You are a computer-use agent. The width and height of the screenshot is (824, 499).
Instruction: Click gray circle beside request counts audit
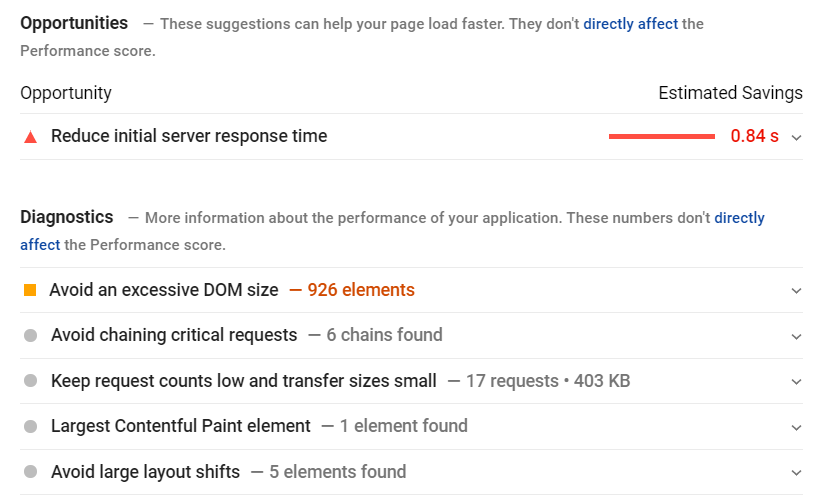[30, 381]
